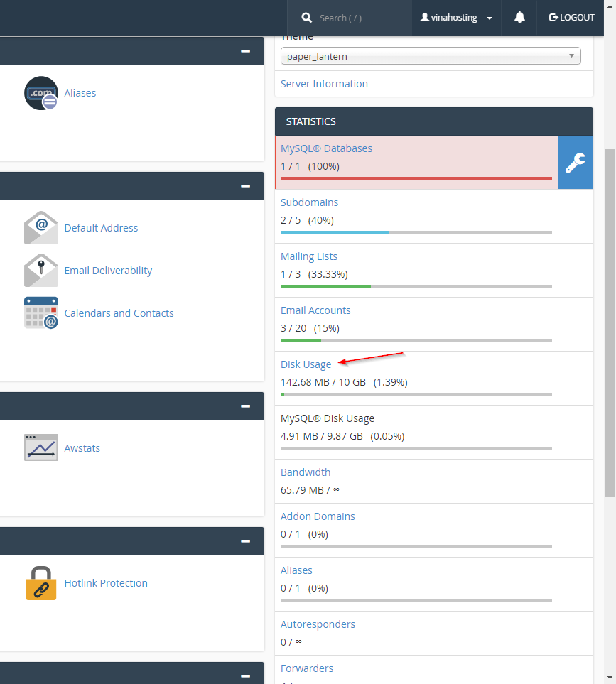Click the Awstats chart icon

click(x=40, y=448)
